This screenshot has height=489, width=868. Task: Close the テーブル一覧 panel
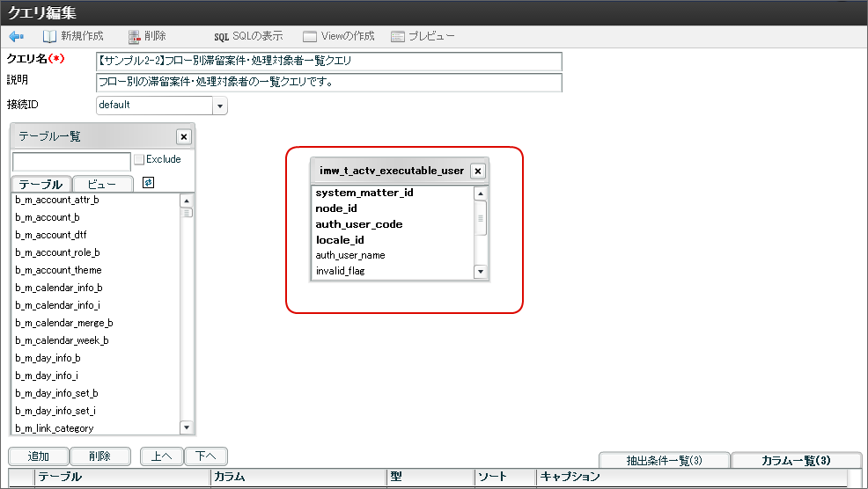click(x=184, y=136)
